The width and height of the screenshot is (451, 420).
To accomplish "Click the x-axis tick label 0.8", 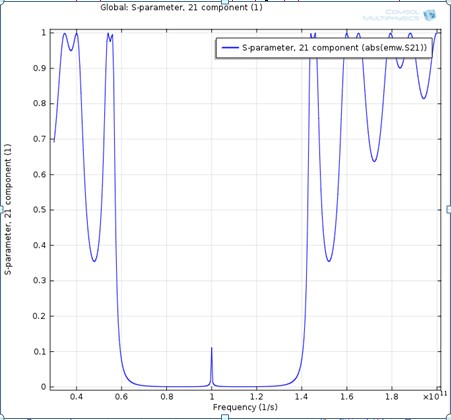I will [167, 397].
